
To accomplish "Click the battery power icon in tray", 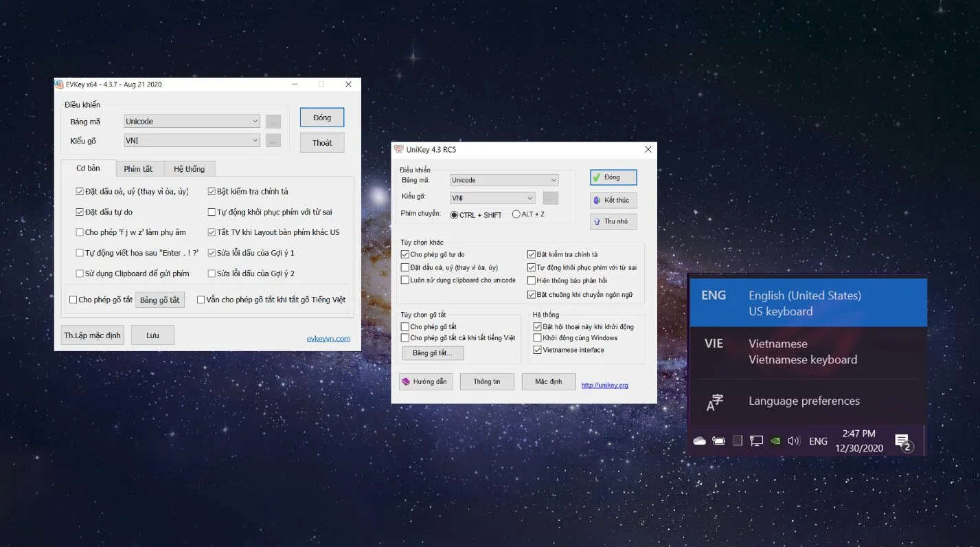I will [x=718, y=441].
